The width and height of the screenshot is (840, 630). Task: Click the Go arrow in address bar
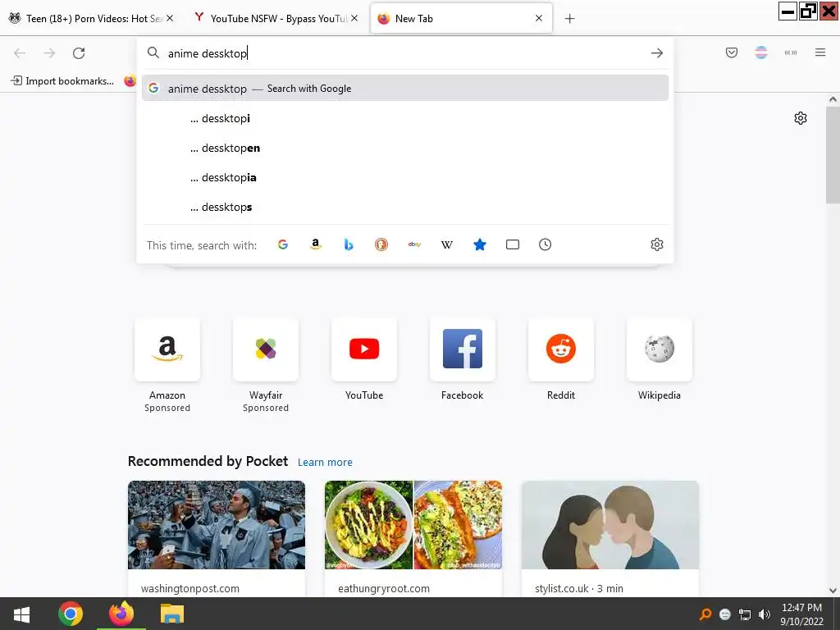point(657,53)
